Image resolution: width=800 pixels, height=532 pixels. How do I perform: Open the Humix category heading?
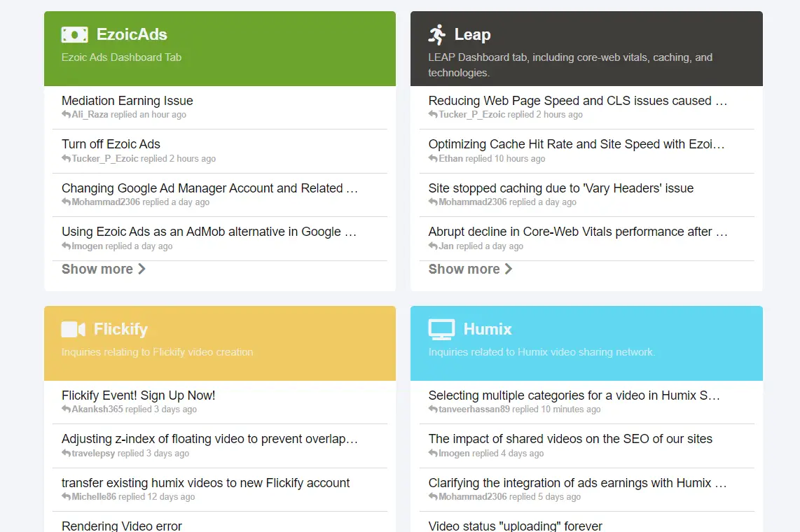488,329
